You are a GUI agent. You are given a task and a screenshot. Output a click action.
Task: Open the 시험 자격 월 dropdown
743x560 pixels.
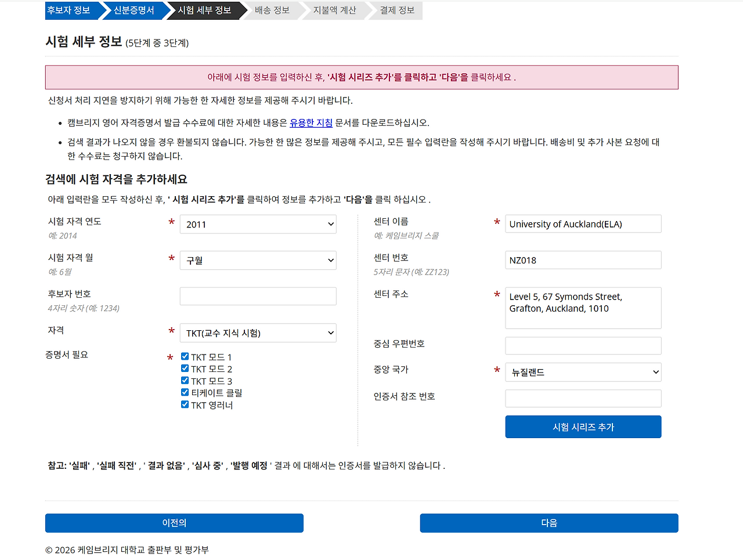coord(258,260)
